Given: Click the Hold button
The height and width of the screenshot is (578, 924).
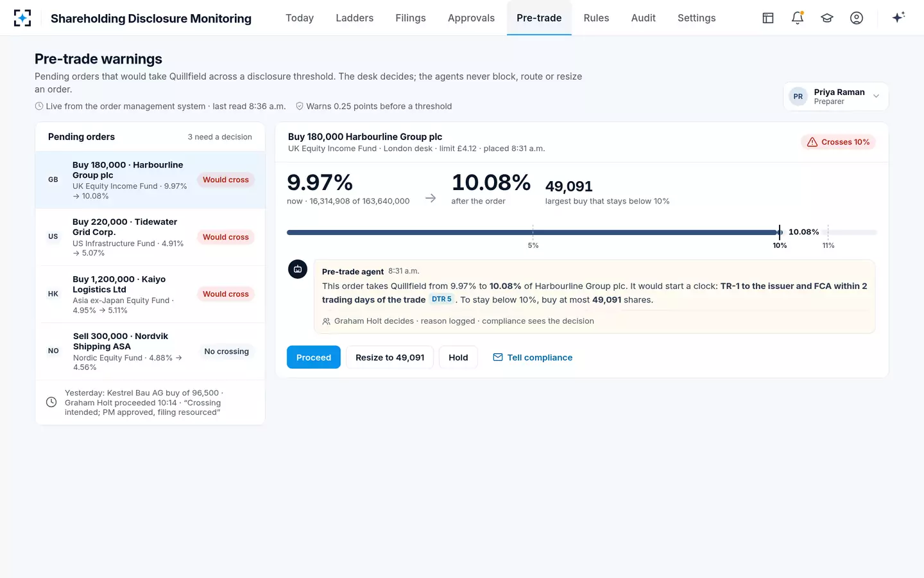Looking at the screenshot, I should [458, 357].
